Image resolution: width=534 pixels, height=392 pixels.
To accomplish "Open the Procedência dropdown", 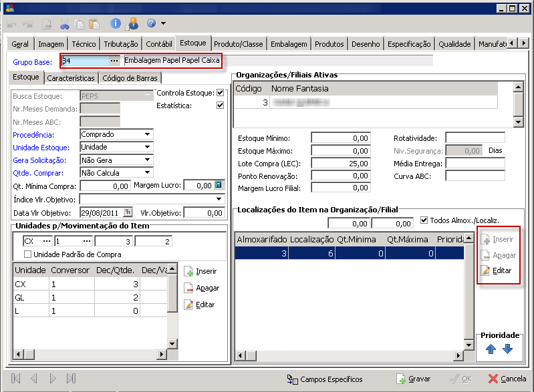I will pyautogui.click(x=147, y=134).
